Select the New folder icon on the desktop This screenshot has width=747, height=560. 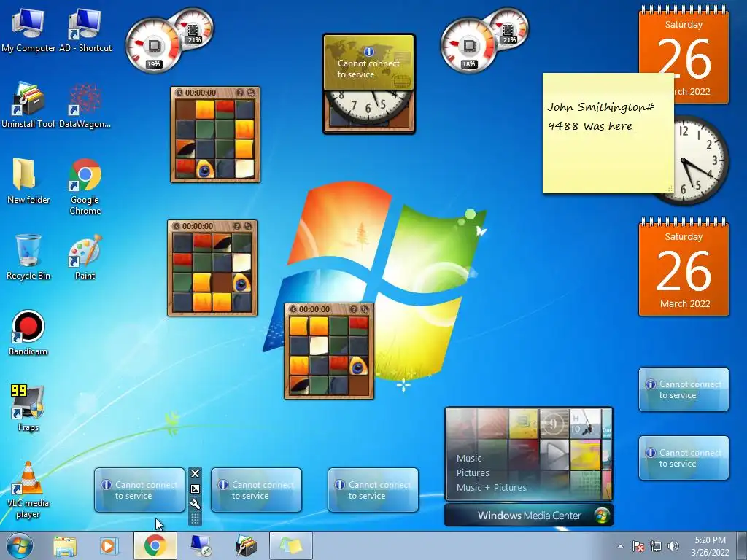[28, 181]
